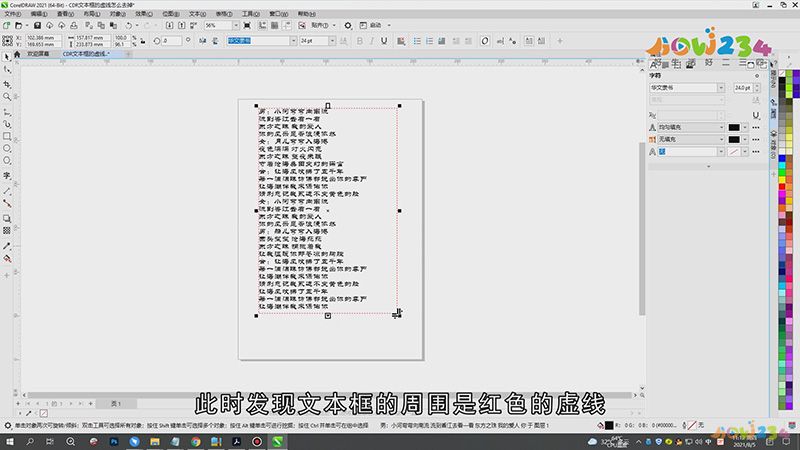Open font list dropdown in character docker
Viewport: 800px width, 450px height.
click(x=721, y=88)
